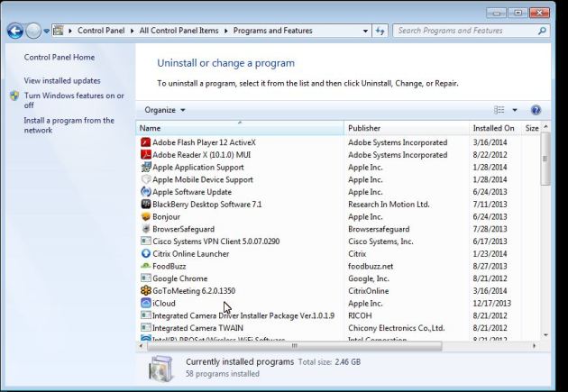Click install date 7/11/2013
568x392 pixels.
coord(490,205)
